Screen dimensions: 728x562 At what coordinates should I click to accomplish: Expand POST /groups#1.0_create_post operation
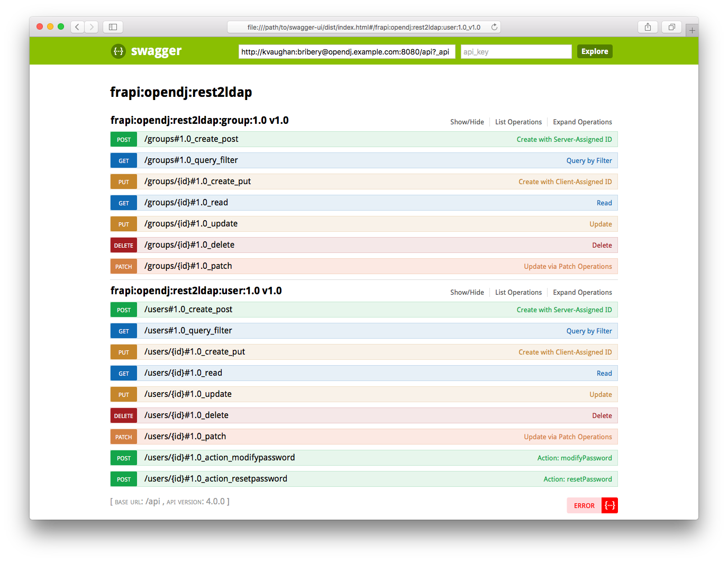tap(364, 139)
